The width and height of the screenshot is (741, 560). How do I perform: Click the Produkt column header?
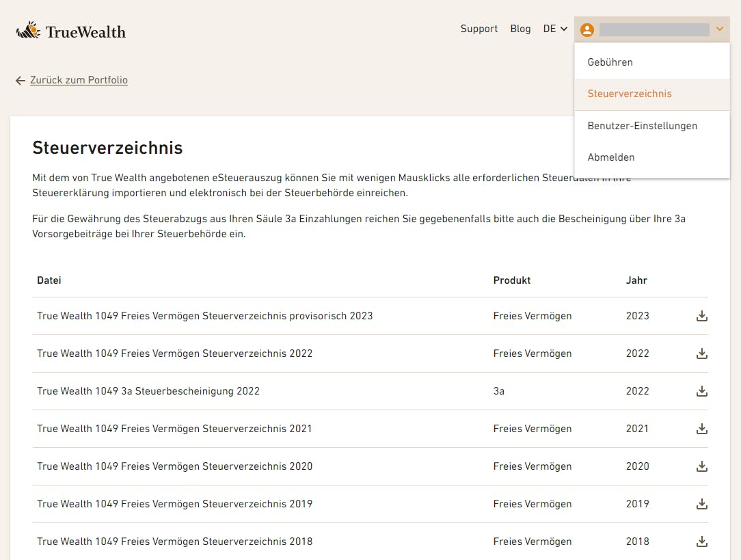pyautogui.click(x=512, y=280)
